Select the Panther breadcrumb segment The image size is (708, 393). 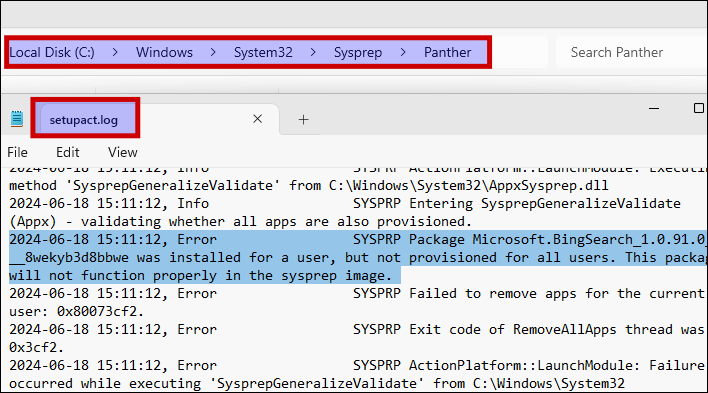click(x=447, y=52)
